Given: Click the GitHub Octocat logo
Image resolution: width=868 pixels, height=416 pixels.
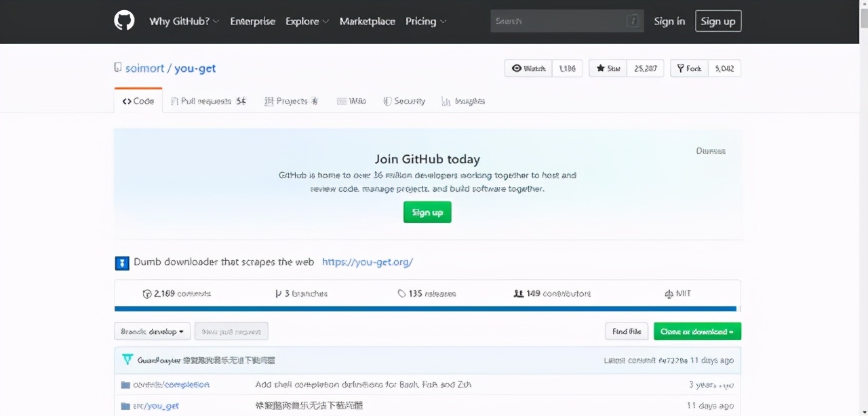Looking at the screenshot, I should [x=124, y=21].
